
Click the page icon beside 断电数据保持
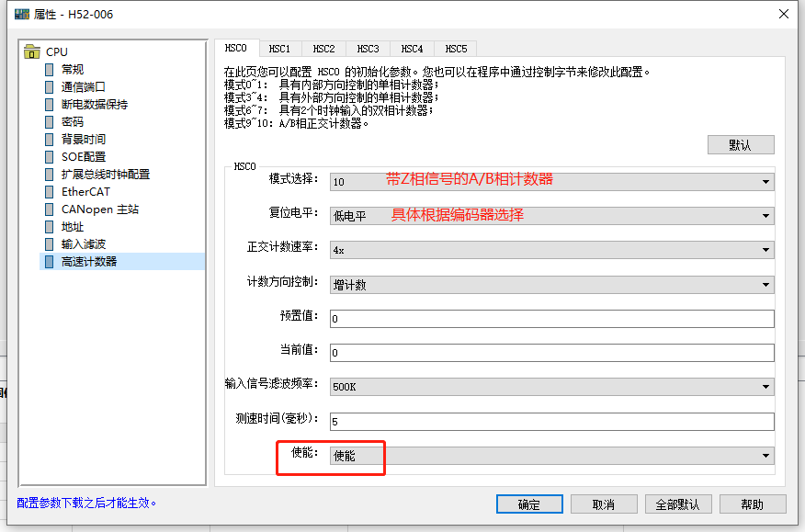coord(50,104)
